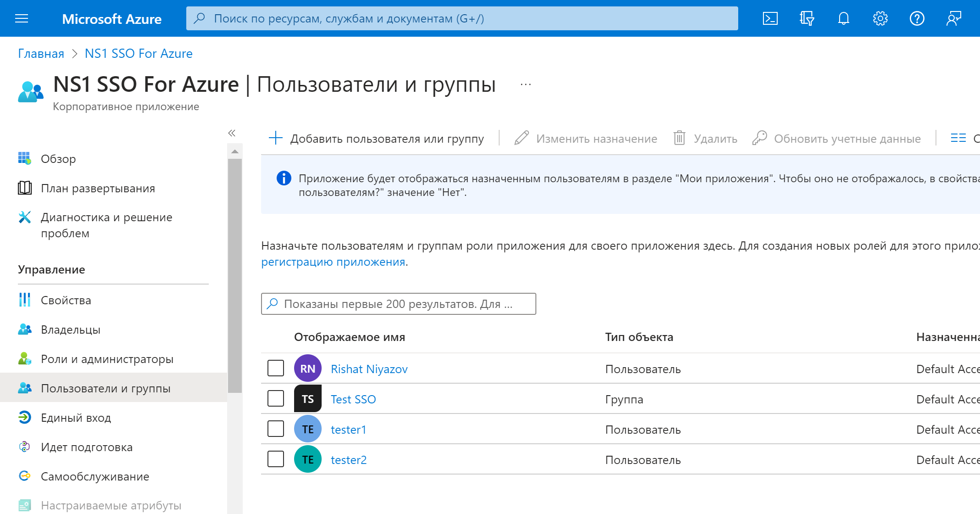This screenshot has height=514, width=980.
Task: Tick the Test SSO group checkbox
Action: tap(276, 398)
